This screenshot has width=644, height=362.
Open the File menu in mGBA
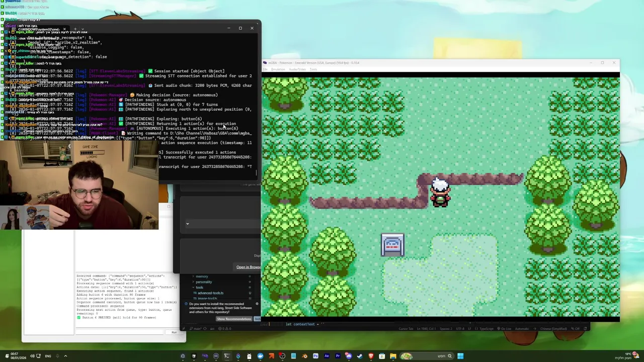point(266,69)
